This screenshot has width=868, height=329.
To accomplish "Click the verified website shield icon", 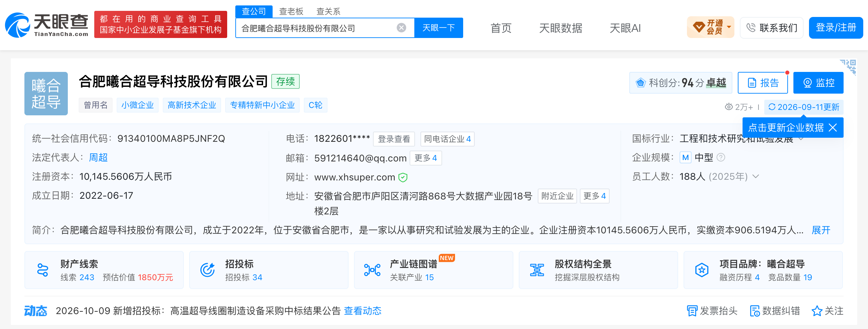I will point(403,177).
